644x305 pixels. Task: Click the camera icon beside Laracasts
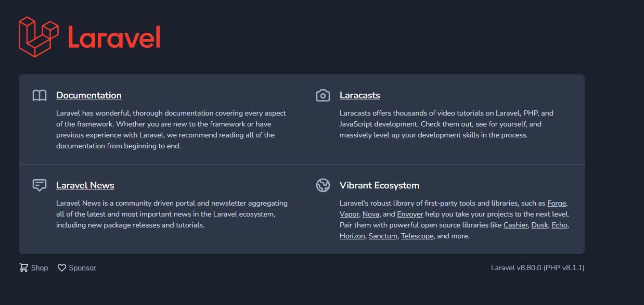(x=323, y=96)
